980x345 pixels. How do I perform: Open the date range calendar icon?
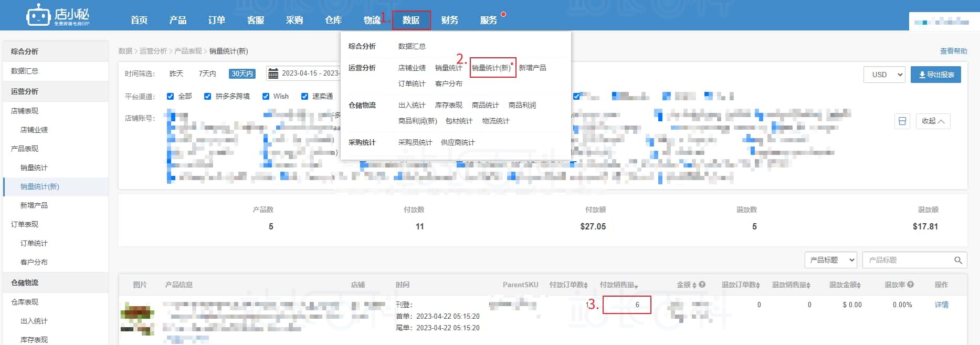(273, 74)
